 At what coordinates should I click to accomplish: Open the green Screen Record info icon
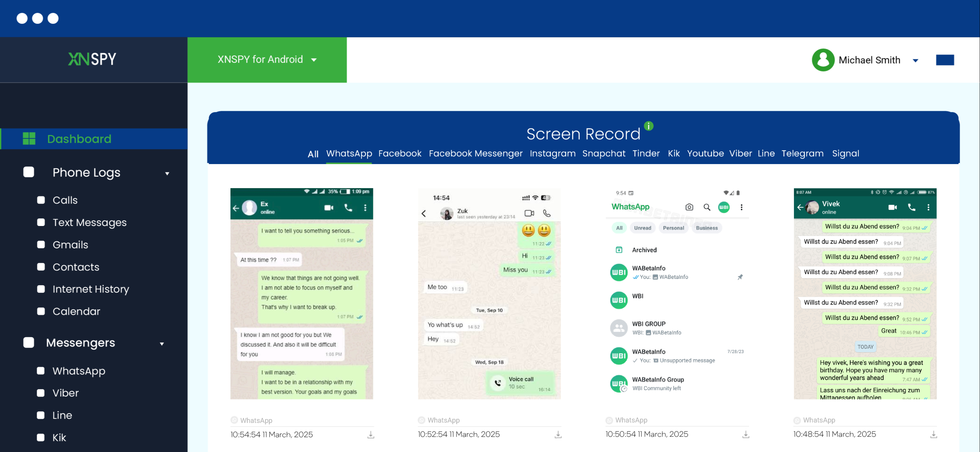(648, 126)
